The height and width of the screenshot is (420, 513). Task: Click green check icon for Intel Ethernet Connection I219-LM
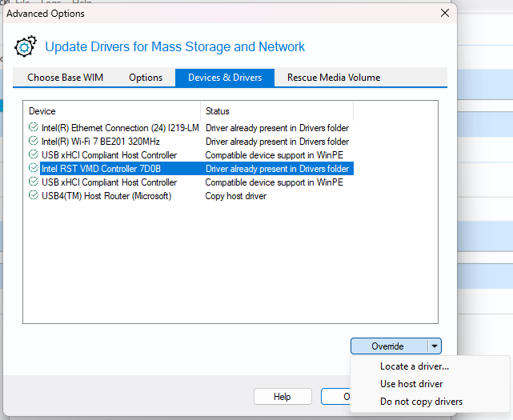pos(33,127)
